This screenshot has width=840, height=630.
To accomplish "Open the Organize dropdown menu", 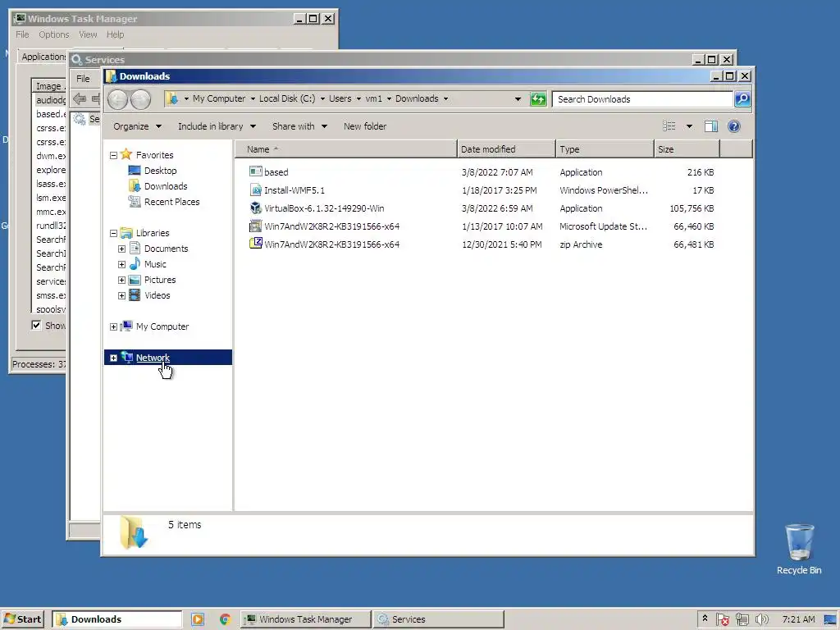I will click(x=137, y=126).
